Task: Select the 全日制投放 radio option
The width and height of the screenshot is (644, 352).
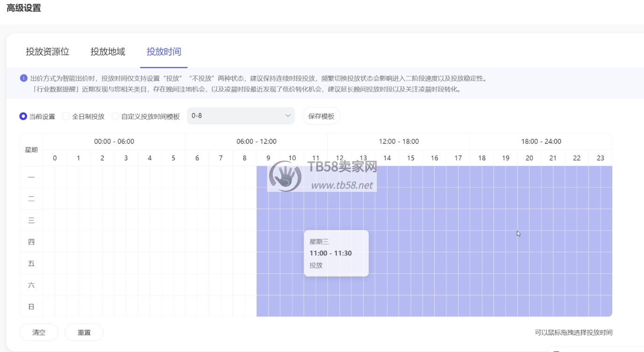Action: (x=66, y=116)
